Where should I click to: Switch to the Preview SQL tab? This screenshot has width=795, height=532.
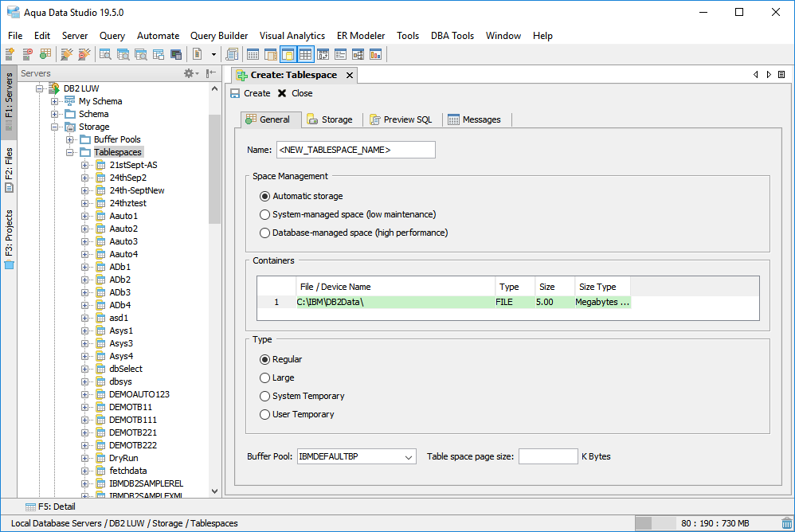[x=401, y=119]
